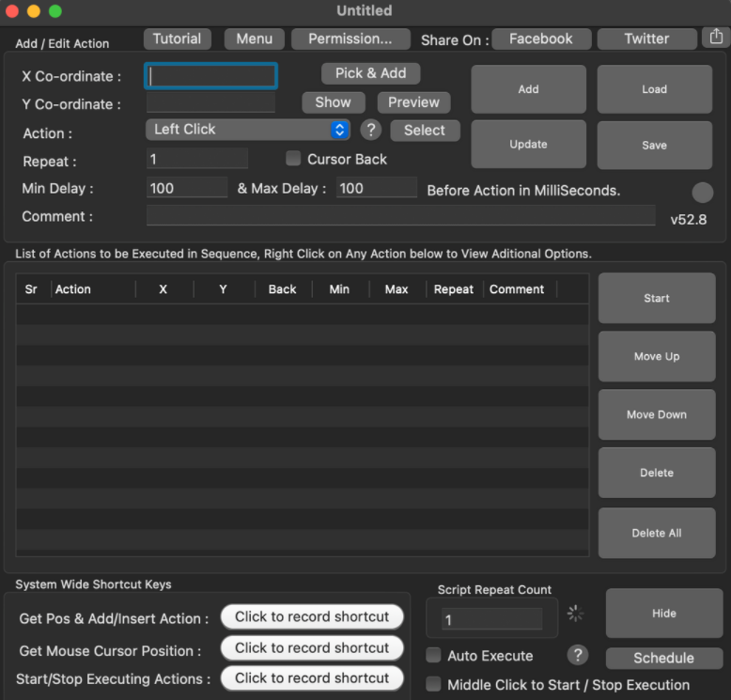Click the spinner icon beside Script Repeat Count
The width and height of the screenshot is (731, 700).
[x=576, y=614]
